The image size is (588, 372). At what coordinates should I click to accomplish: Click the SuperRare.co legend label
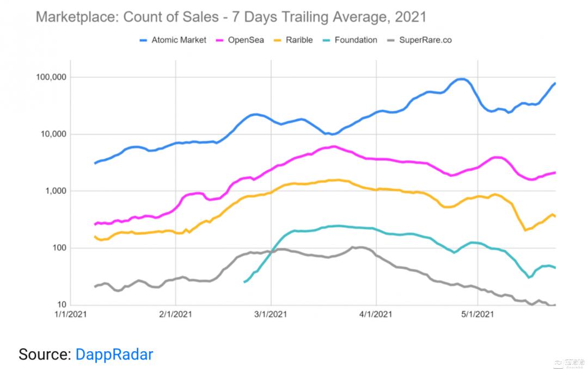(425, 40)
